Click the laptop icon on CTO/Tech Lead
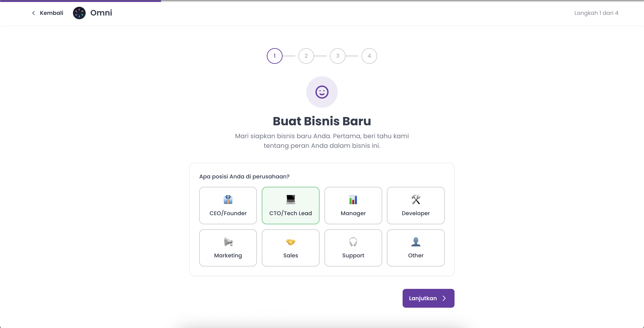 point(290,200)
